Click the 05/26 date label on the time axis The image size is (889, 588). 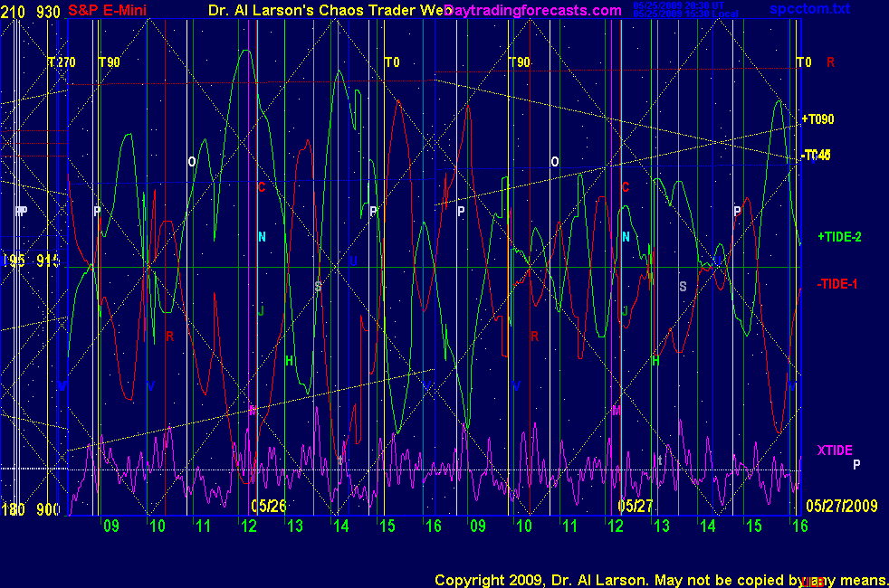tap(269, 505)
